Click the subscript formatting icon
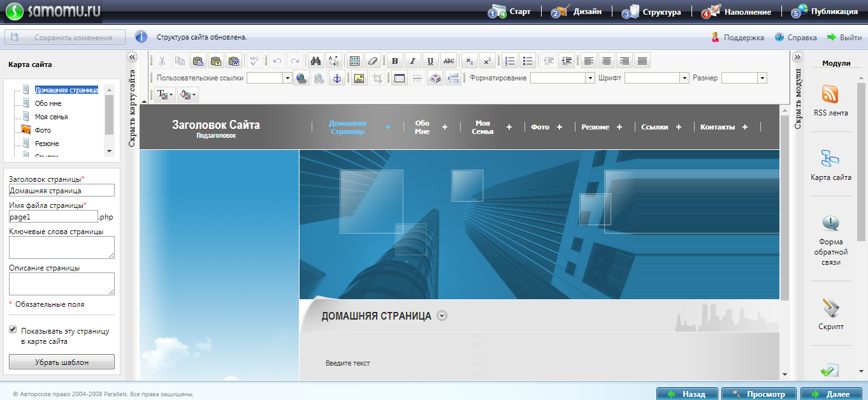This screenshot has height=400, width=868. pos(469,61)
